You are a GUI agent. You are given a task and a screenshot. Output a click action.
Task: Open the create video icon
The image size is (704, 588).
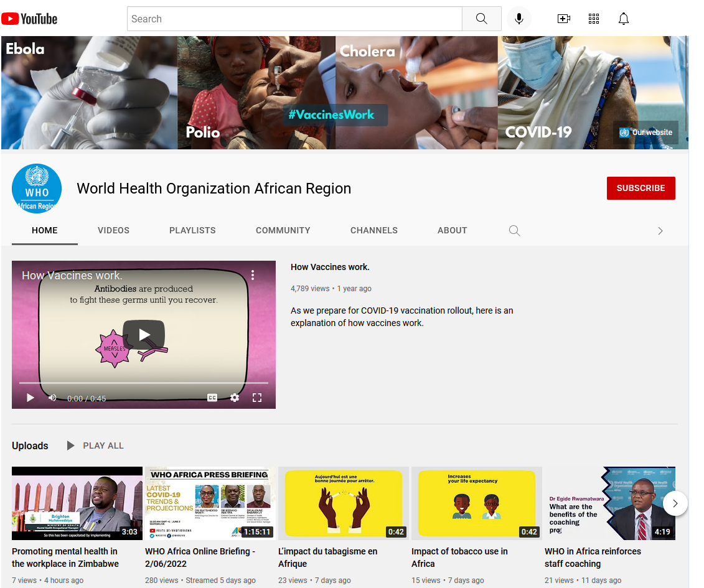pyautogui.click(x=563, y=19)
